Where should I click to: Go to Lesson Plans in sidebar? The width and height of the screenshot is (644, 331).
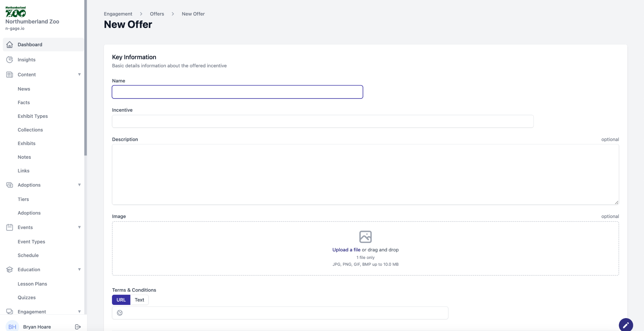click(32, 284)
